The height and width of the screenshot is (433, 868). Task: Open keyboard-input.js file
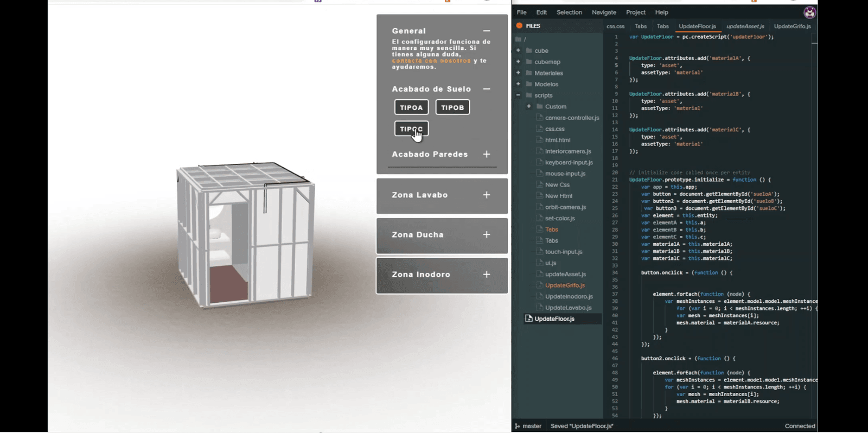[x=569, y=162]
